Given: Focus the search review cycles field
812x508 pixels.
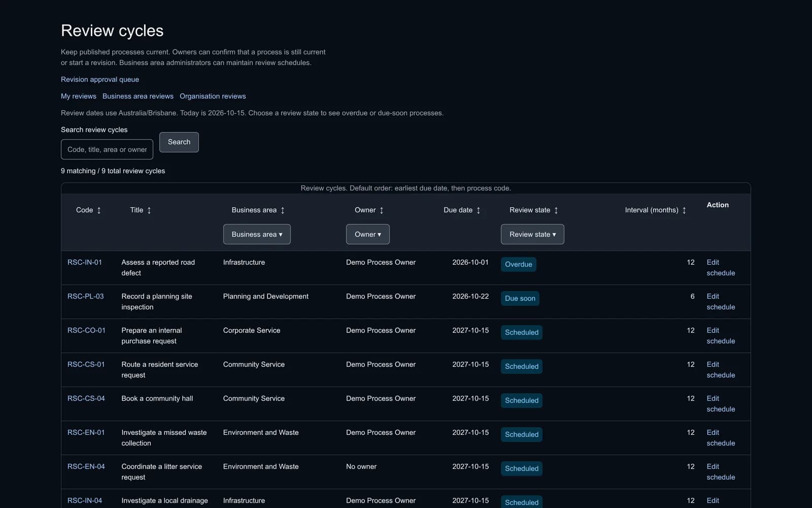Looking at the screenshot, I should click(107, 149).
